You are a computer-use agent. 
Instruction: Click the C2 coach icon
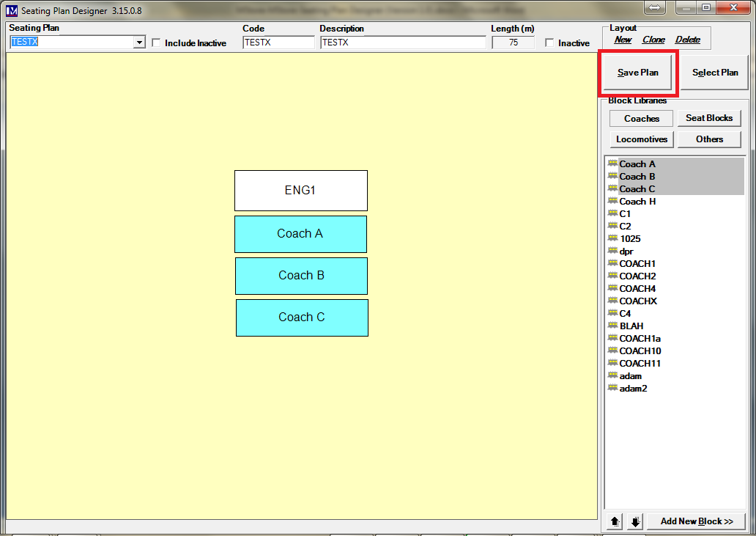[613, 226]
